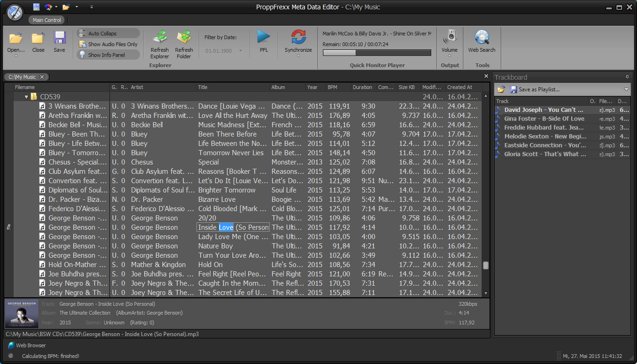Open the Filter by Date dropdown
This screenshot has width=637, height=364.
pos(241,51)
